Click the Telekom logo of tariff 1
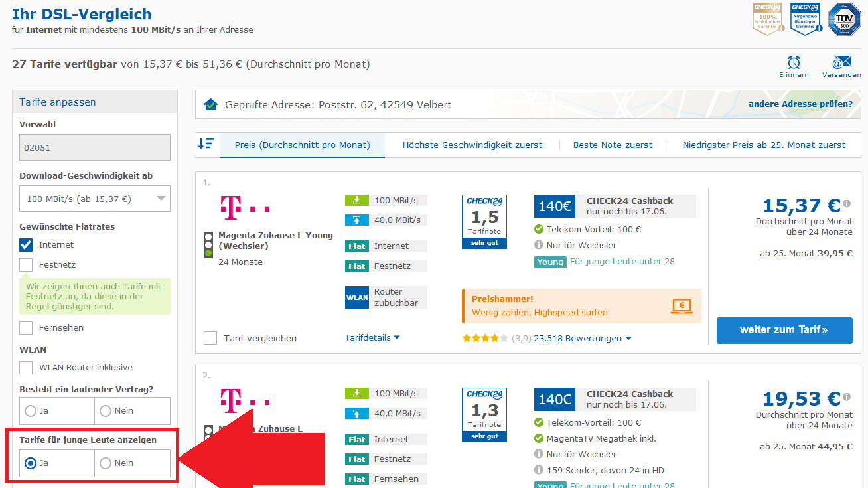The image size is (868, 488). click(x=245, y=208)
